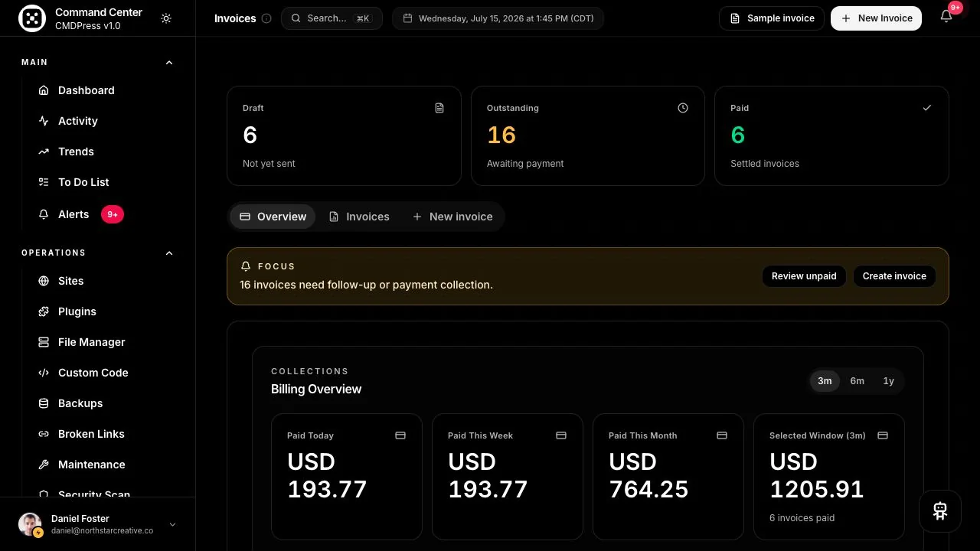Click the Activity pulse icon

tap(44, 121)
